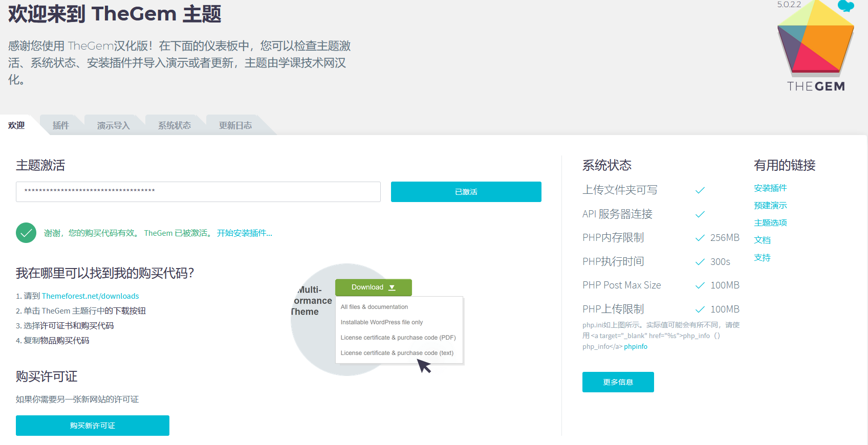This screenshot has height=445, width=868.
Task: Switch to the 演示导入 tab
Action: pyautogui.click(x=114, y=125)
